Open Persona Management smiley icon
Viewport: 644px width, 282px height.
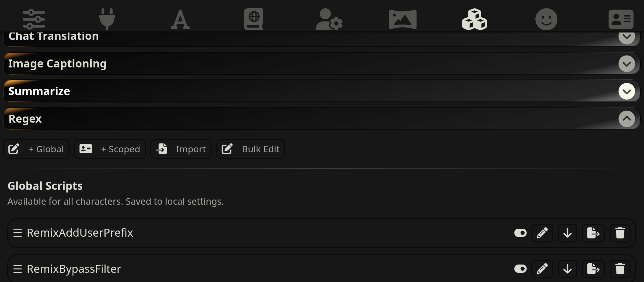(x=546, y=19)
